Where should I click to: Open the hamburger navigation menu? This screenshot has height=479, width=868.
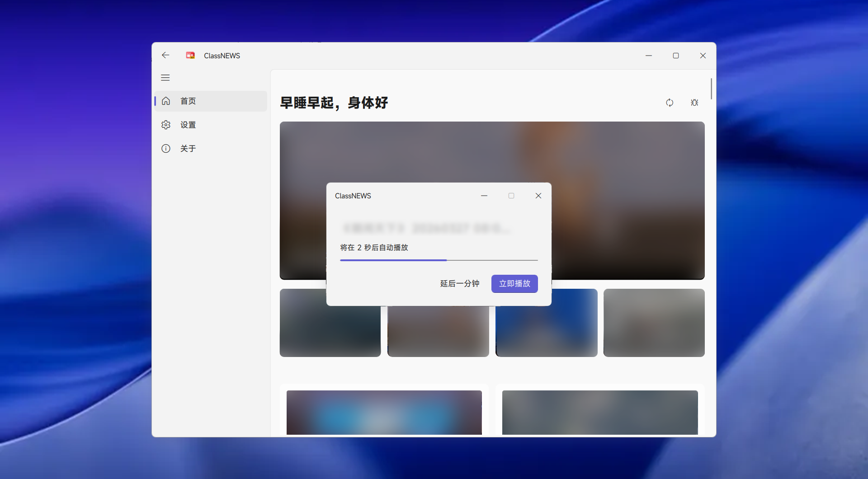tap(165, 78)
